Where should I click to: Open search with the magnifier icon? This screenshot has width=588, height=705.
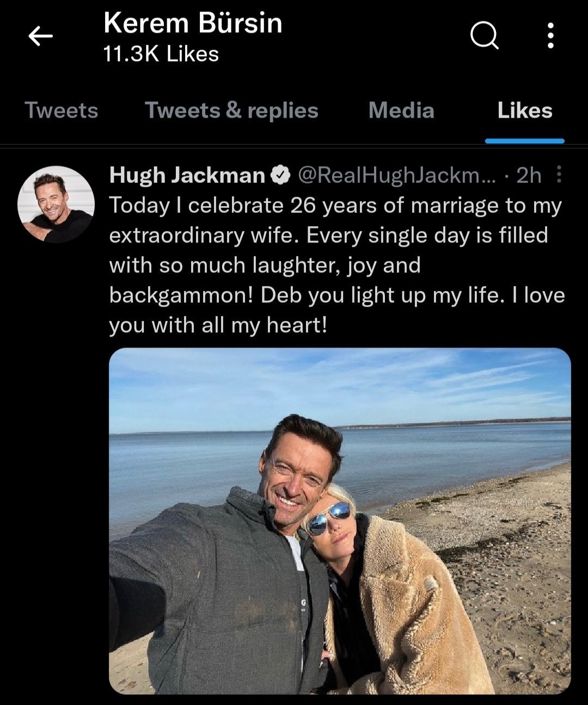(483, 36)
